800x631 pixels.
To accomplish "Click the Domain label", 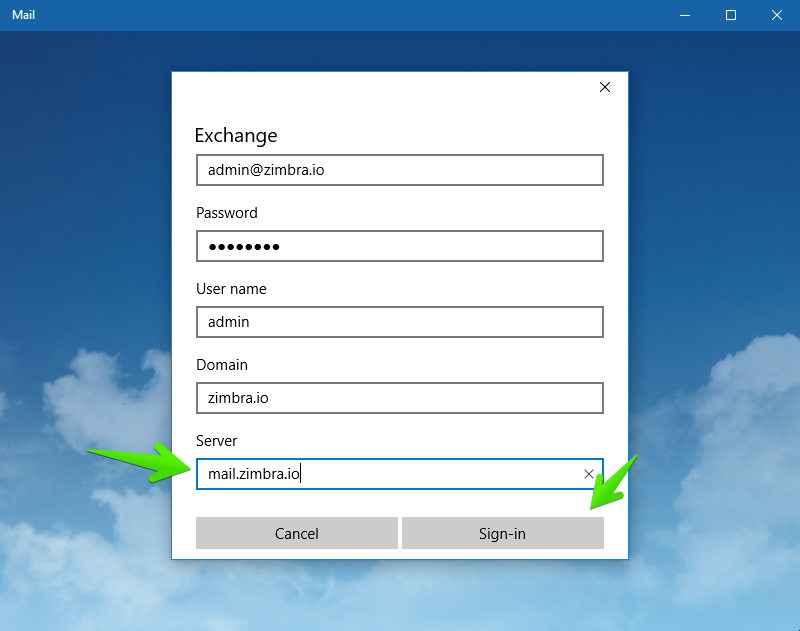I will tap(222, 365).
